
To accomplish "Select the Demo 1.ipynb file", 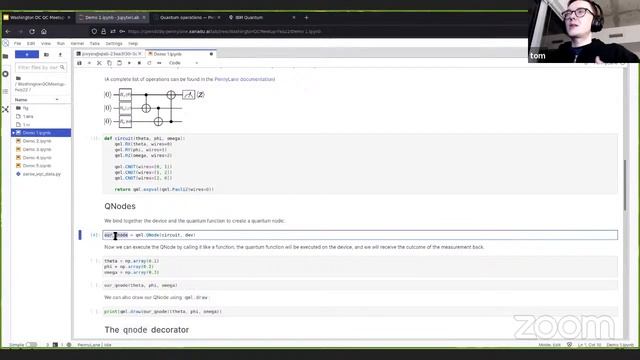I will (41, 133).
